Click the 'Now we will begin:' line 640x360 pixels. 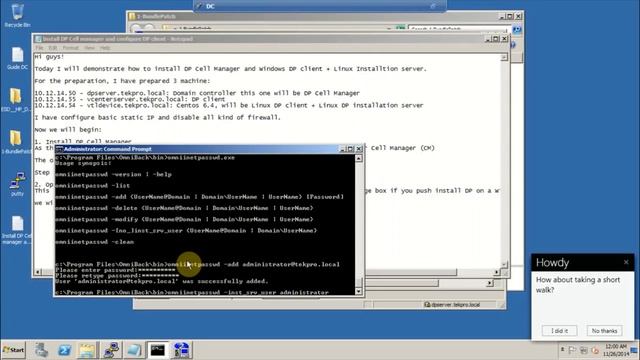click(x=68, y=129)
